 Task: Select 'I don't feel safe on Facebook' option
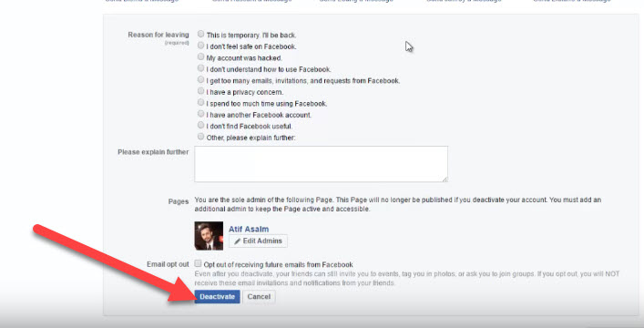(x=200, y=46)
